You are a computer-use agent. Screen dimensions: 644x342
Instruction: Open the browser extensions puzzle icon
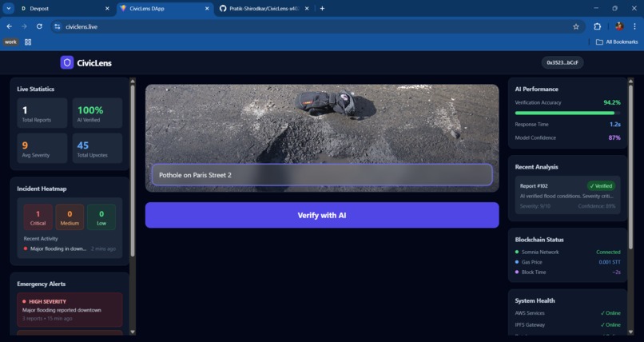click(597, 26)
